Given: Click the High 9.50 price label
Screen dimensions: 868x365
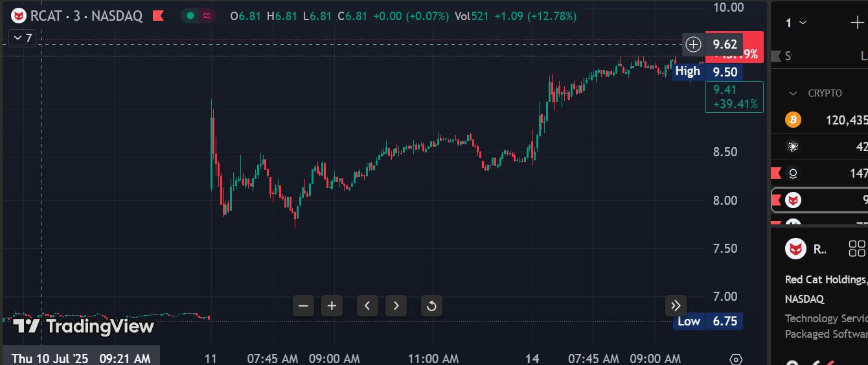Looking at the screenshot, I should (708, 71).
